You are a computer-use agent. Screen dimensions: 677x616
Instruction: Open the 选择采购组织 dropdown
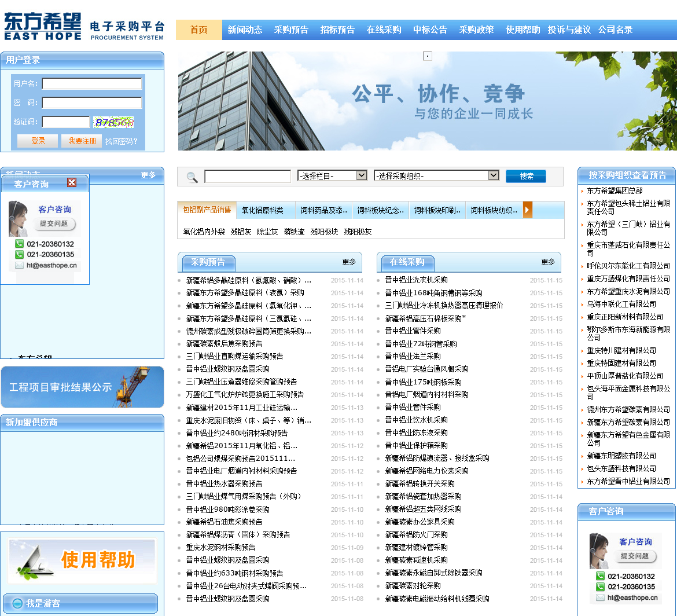click(x=436, y=175)
